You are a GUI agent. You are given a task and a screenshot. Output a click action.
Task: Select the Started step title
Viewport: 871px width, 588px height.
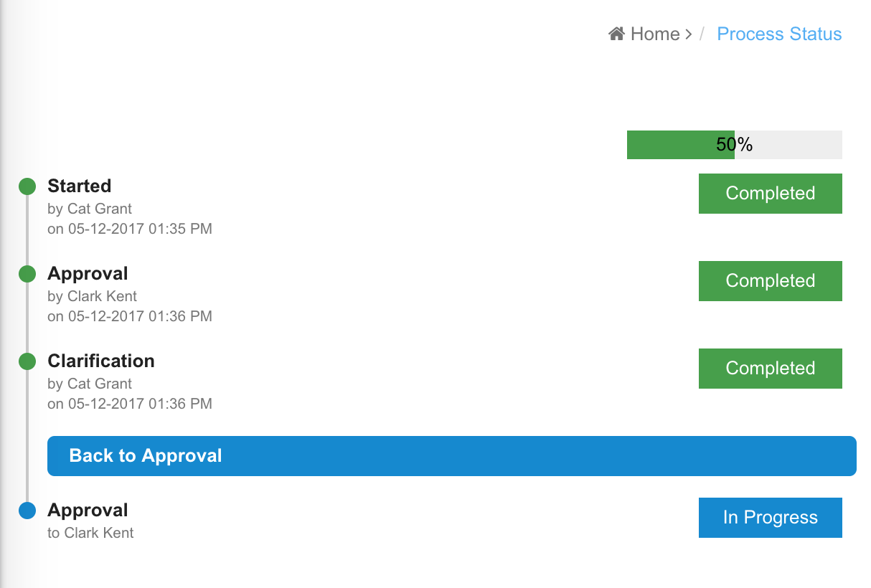80,186
